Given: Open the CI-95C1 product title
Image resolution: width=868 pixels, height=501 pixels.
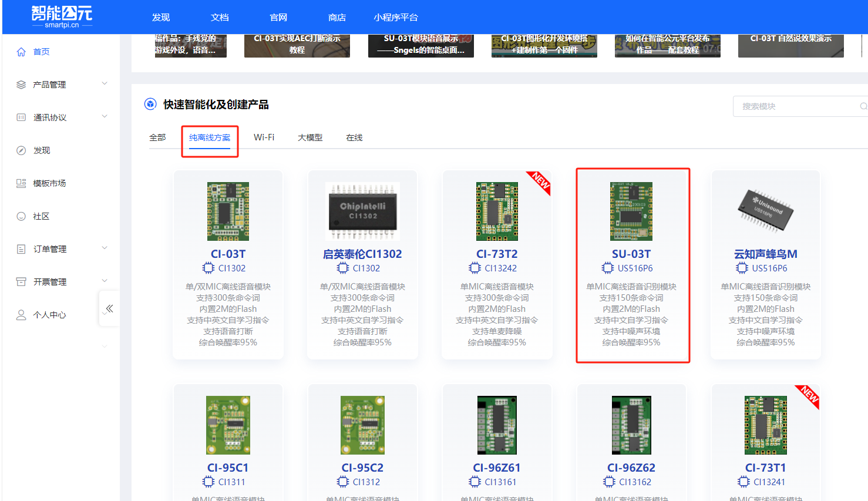Looking at the screenshot, I should tap(228, 468).
